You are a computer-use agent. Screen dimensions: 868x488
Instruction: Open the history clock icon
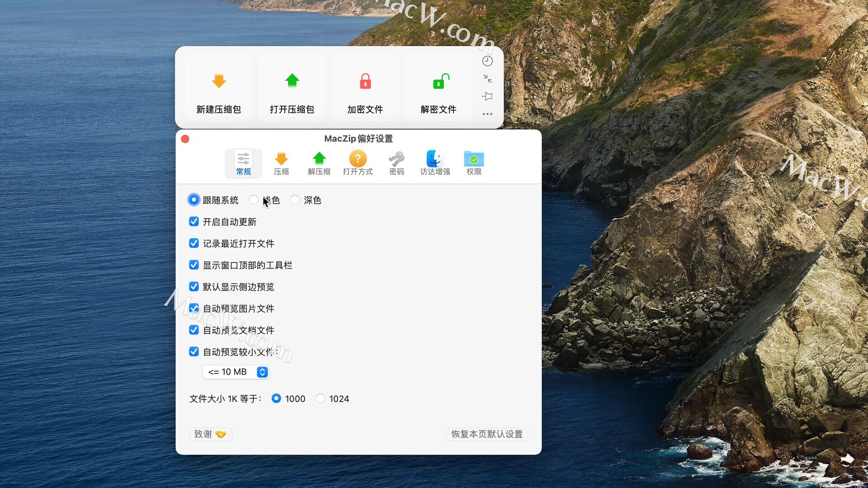click(487, 61)
